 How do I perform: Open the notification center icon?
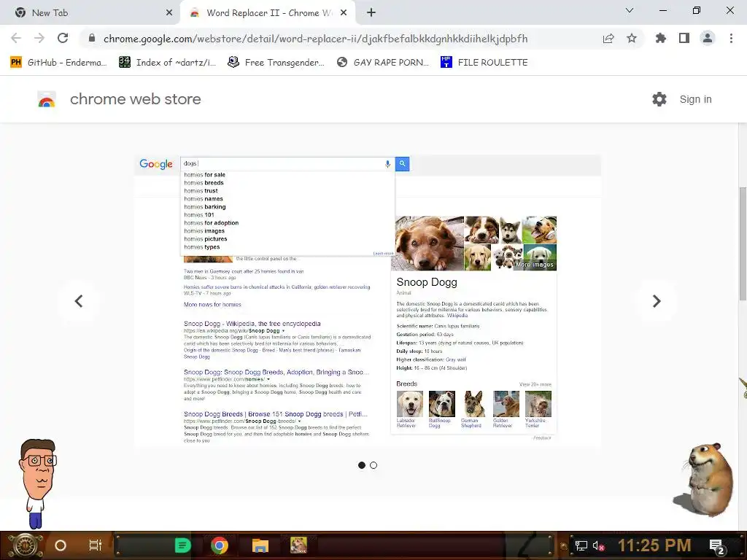[x=717, y=546]
